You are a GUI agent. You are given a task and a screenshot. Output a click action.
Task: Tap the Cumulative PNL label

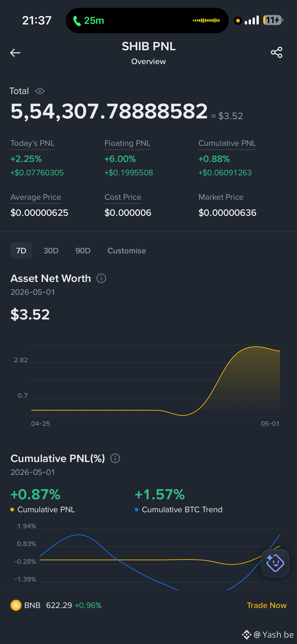[227, 143]
